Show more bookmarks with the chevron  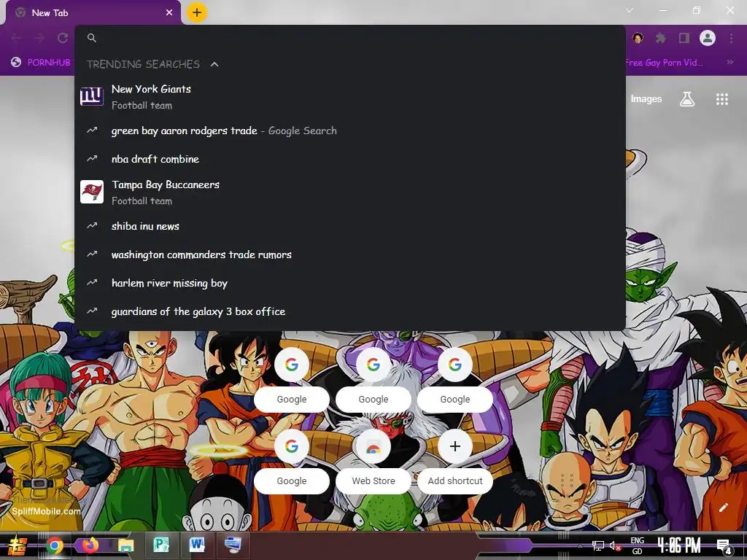(x=729, y=63)
